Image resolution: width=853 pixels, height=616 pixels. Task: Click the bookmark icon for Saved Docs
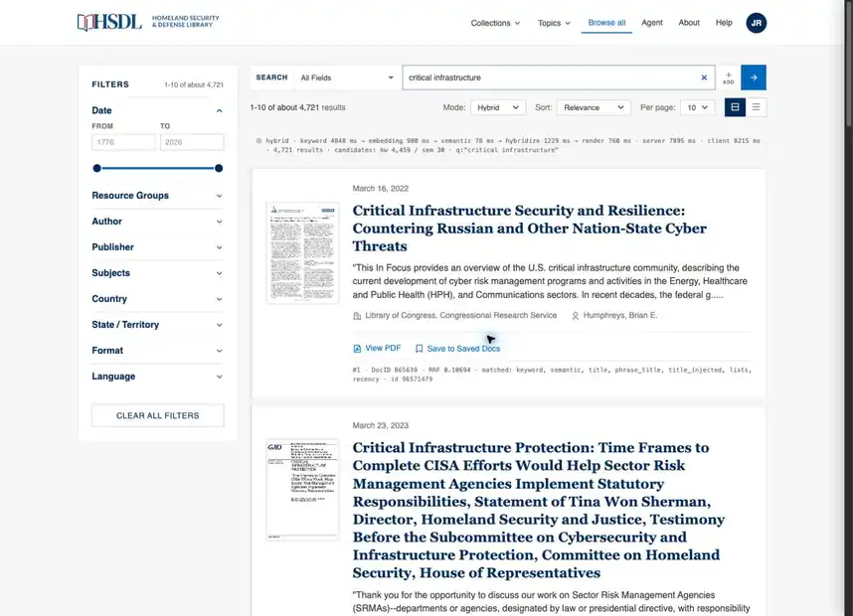point(419,349)
